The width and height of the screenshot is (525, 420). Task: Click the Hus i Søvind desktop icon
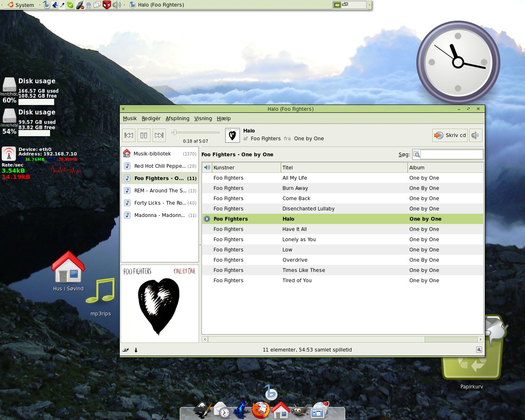68,272
